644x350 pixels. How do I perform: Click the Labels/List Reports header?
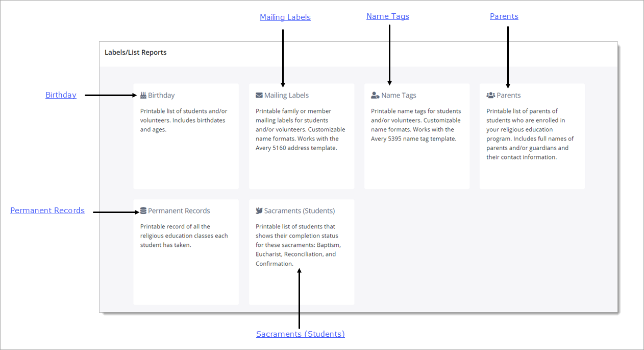click(x=136, y=52)
